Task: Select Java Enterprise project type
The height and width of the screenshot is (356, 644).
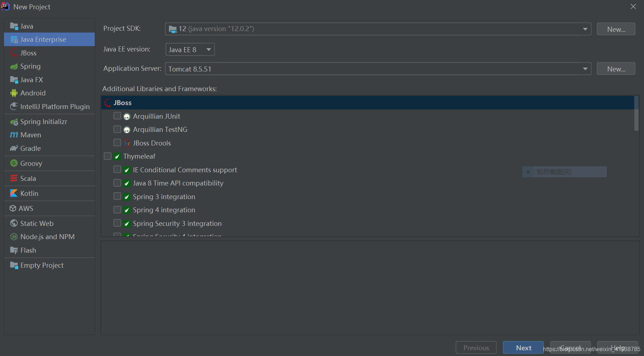Action: pos(49,39)
